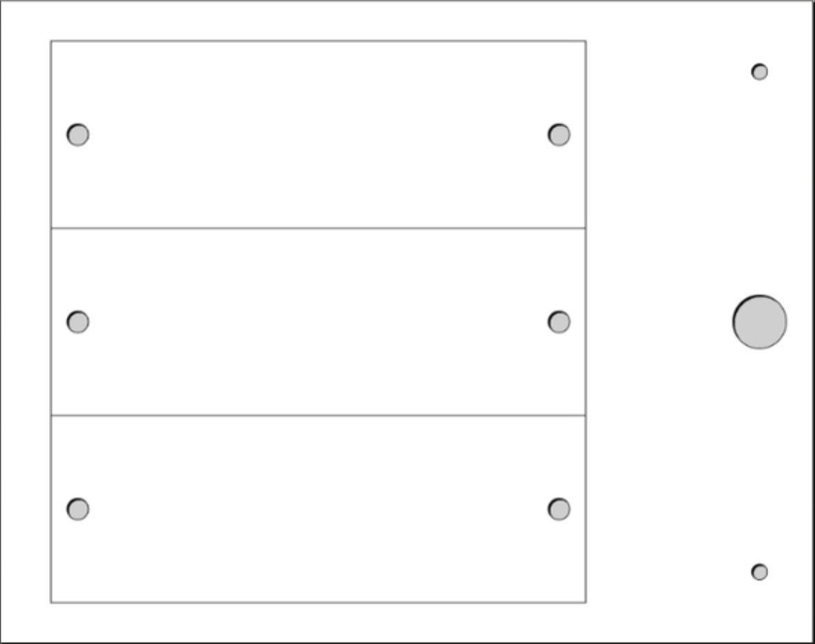Tap the right circle in the bottom panel
This screenshot has height=644, width=815.
559,509
